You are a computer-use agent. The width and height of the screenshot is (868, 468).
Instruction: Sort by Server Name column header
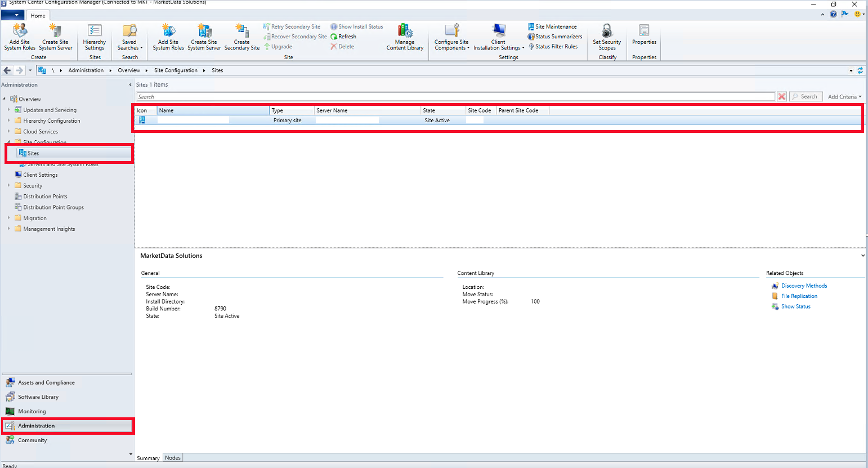pos(368,110)
